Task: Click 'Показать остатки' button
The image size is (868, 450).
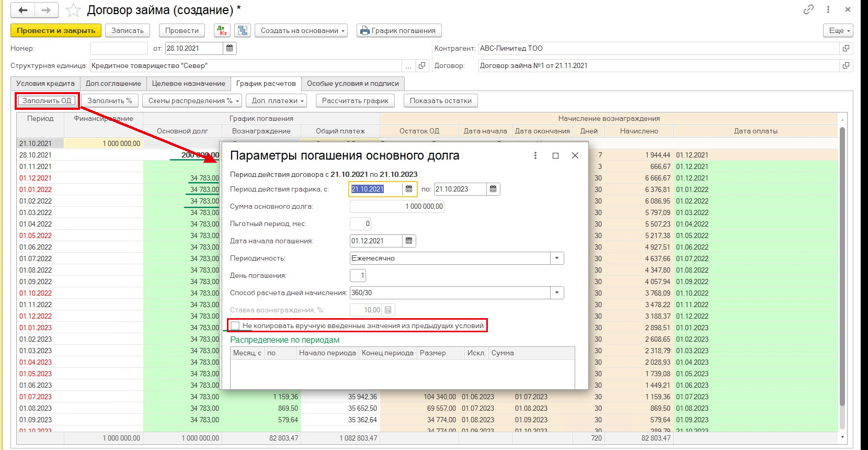Action: [441, 100]
